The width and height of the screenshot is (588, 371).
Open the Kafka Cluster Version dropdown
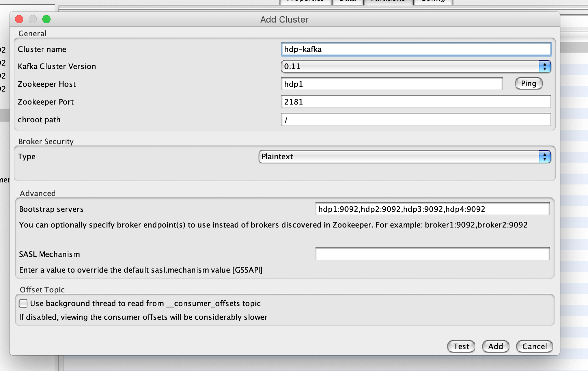pos(416,66)
